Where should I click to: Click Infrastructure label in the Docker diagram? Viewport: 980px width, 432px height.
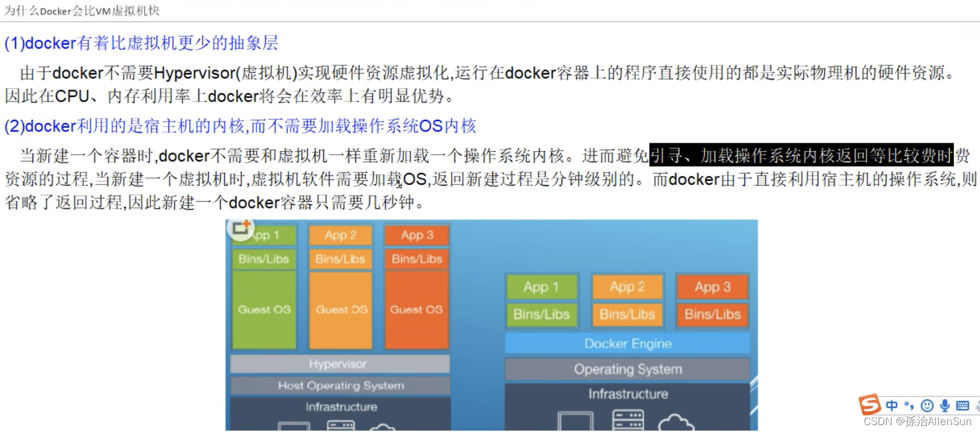(628, 394)
